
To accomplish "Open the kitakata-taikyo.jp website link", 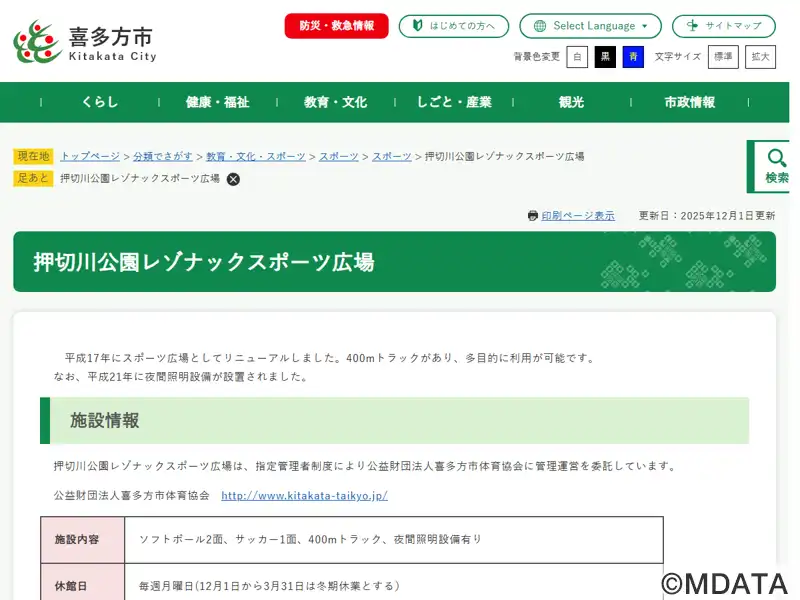I will (305, 495).
